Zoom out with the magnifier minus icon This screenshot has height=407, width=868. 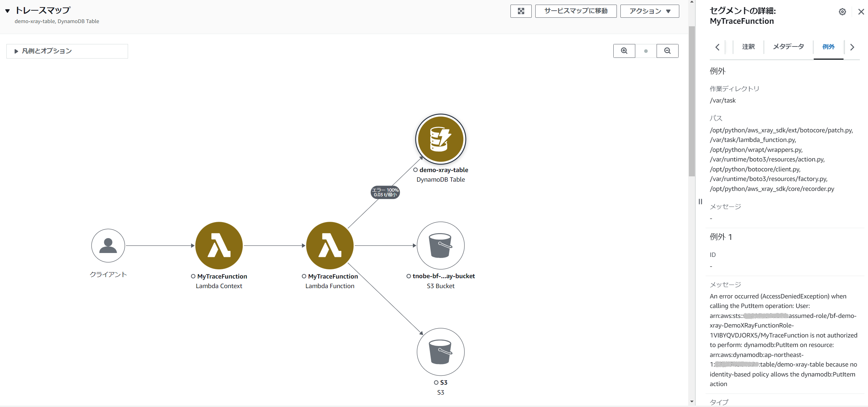667,51
